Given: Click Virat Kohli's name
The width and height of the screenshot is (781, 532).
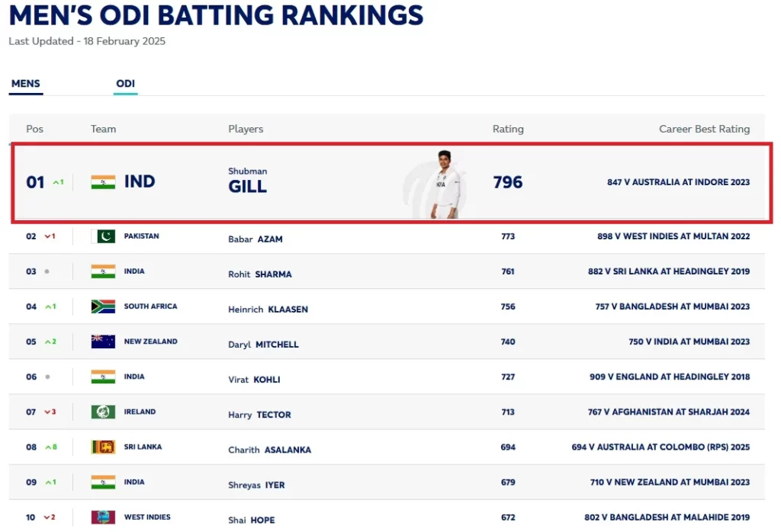Looking at the screenshot, I should tap(255, 380).
